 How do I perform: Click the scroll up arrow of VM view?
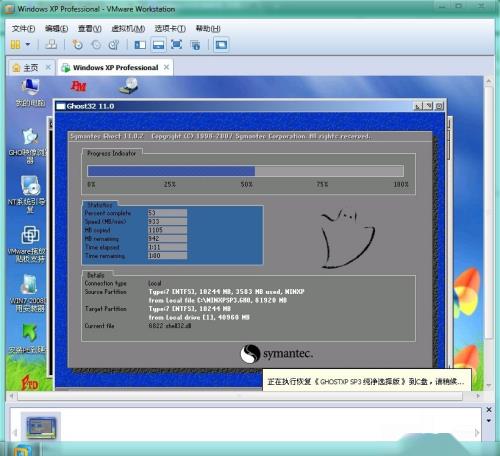click(489, 81)
